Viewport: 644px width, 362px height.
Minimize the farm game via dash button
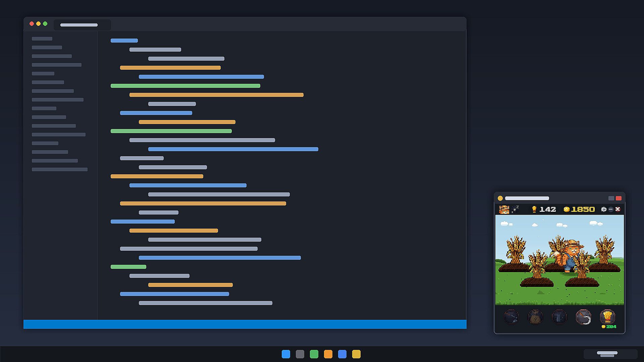point(611,209)
